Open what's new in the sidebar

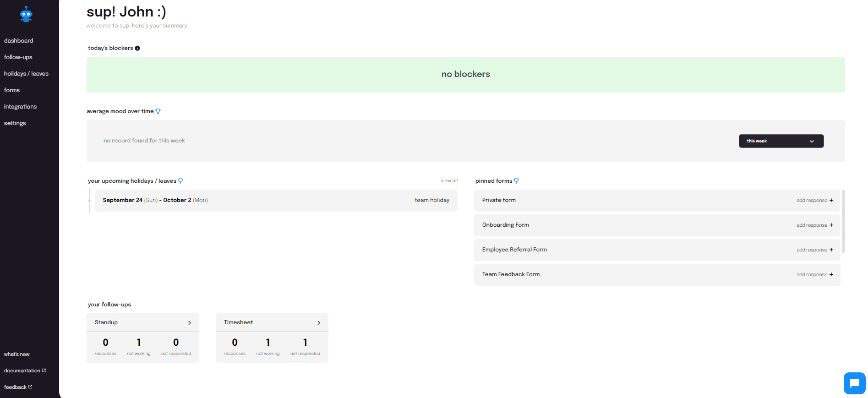click(x=17, y=354)
